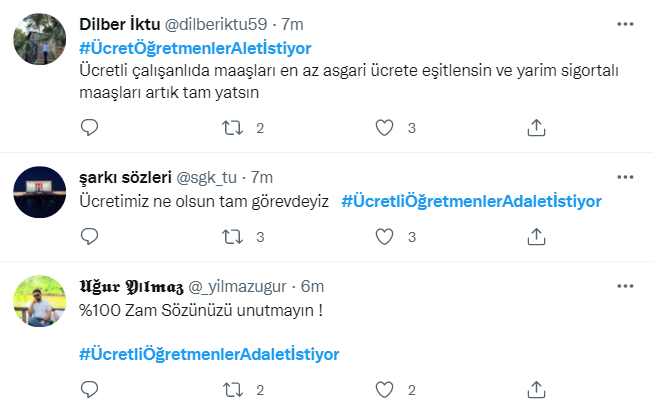653x399 pixels.
Task: Like Uğur Yılmaz's tweet
Action: tap(384, 390)
